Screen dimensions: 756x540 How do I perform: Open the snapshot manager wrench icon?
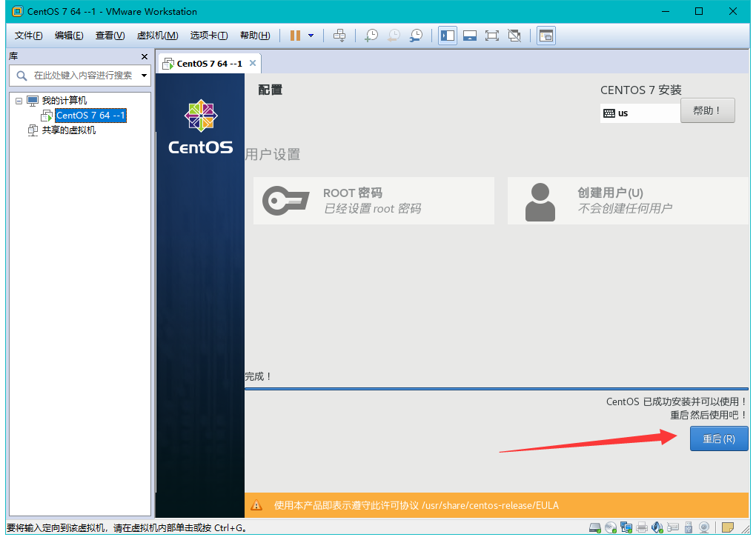pos(416,36)
